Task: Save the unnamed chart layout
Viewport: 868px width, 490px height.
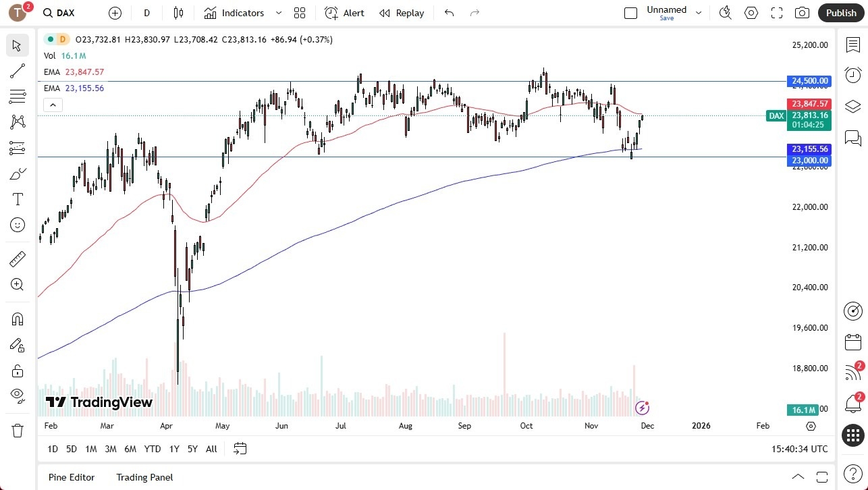Action: click(x=666, y=18)
